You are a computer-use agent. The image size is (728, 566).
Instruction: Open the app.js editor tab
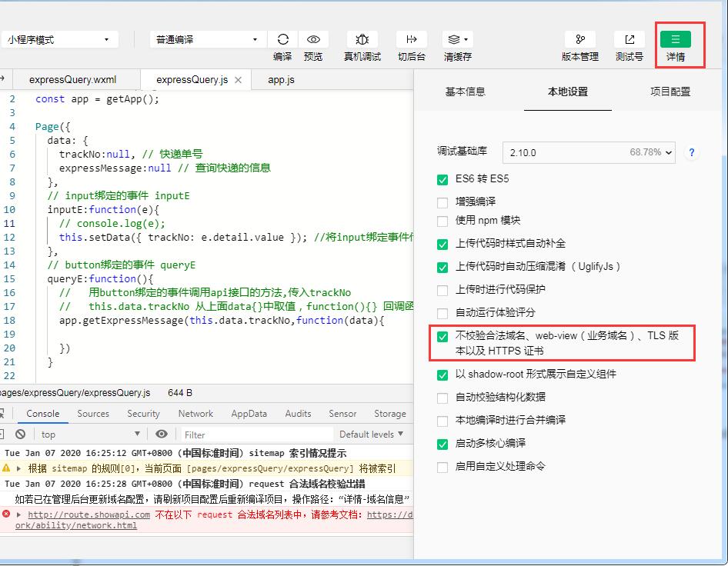(x=282, y=80)
